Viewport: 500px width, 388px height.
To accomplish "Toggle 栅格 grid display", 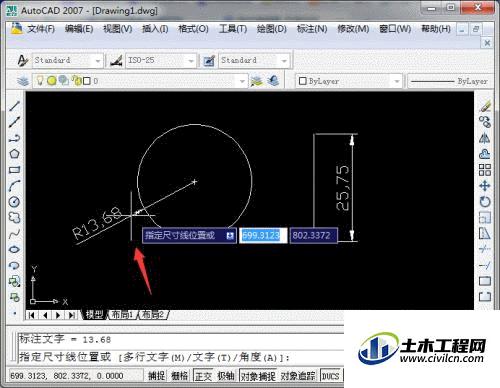I will (180, 376).
